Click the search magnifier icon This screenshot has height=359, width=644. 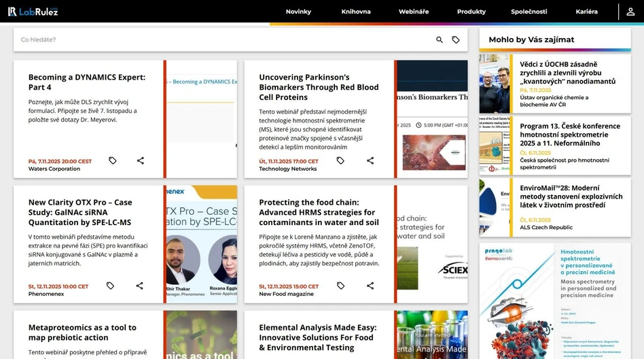[440, 40]
